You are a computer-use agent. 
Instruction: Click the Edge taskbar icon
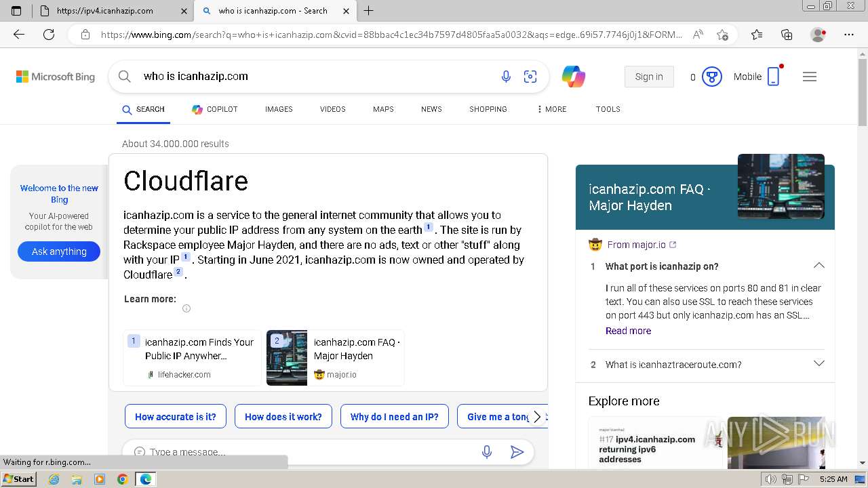[146, 479]
